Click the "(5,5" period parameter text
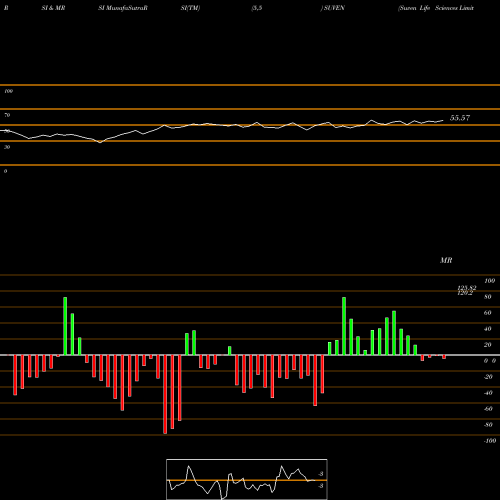This screenshot has height=500, width=500. tap(257, 8)
